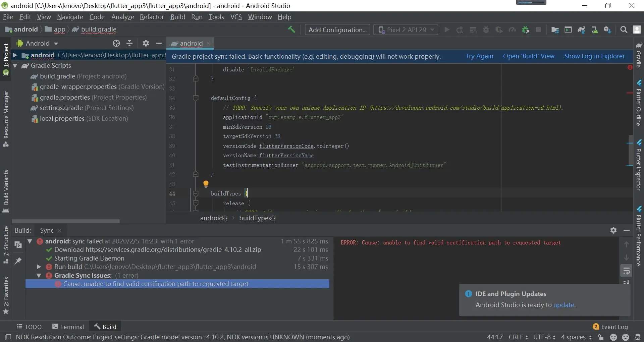This screenshot has width=644, height=342.
Task: Hide the Build tool window
Action: pyautogui.click(x=626, y=230)
